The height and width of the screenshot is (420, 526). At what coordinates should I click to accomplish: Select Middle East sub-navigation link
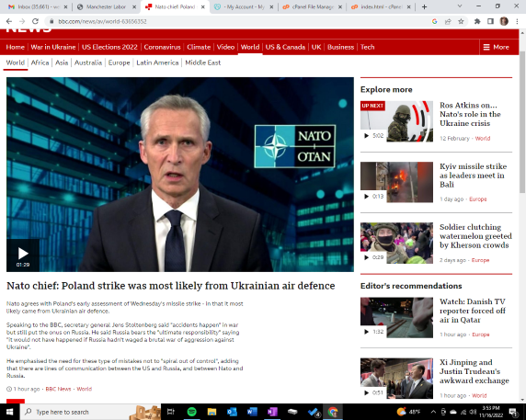click(202, 62)
